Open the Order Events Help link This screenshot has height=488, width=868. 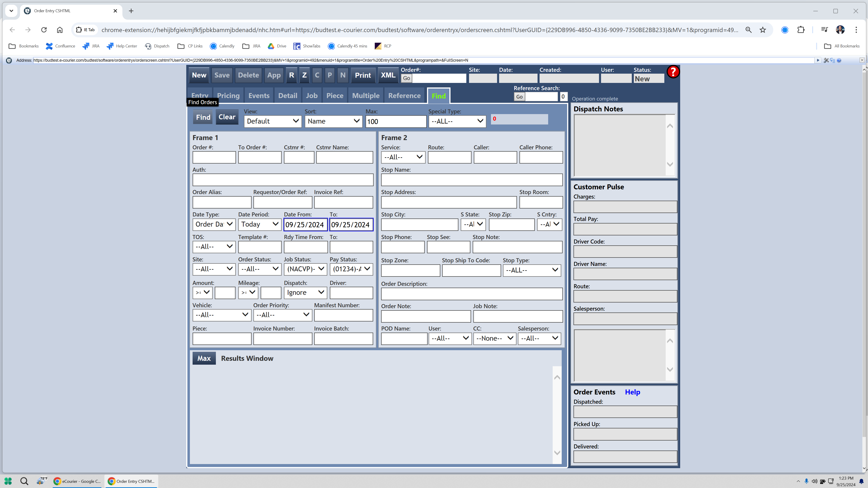632,392
